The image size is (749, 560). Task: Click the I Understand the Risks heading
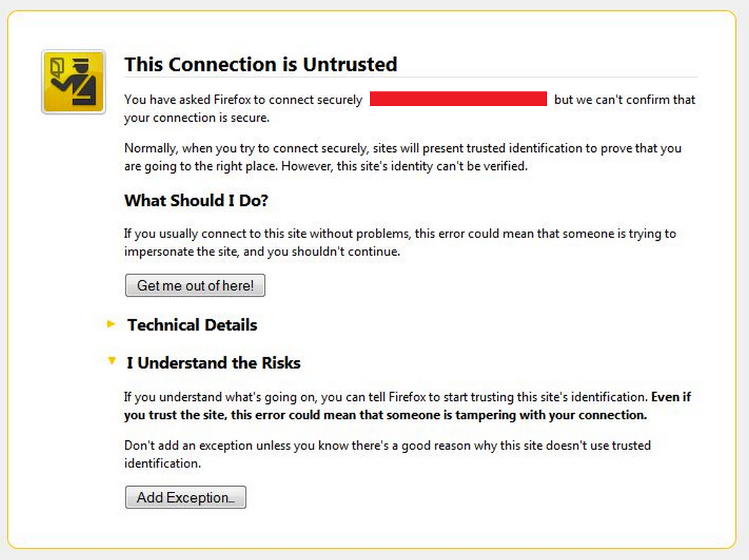click(x=214, y=363)
